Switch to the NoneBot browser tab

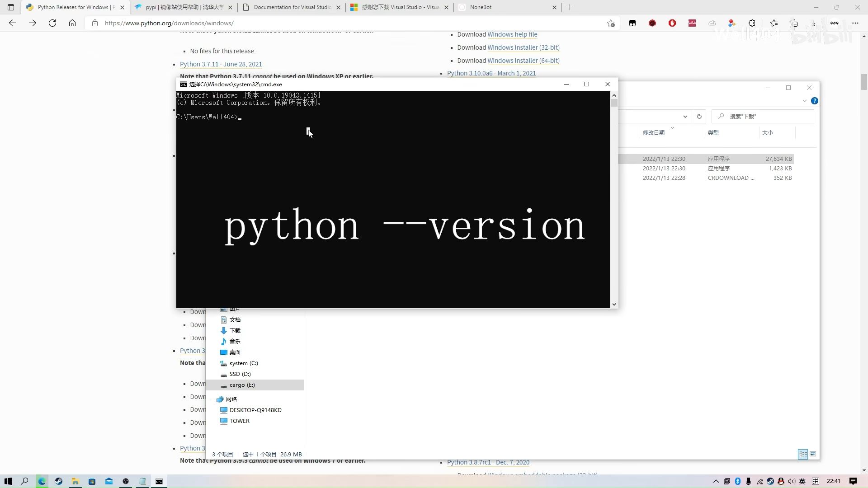pos(481,7)
